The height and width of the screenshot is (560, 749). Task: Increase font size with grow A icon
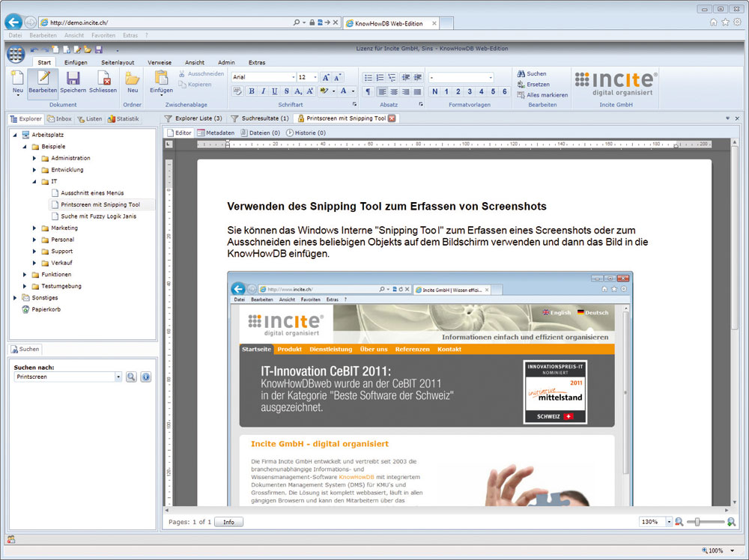tap(326, 77)
